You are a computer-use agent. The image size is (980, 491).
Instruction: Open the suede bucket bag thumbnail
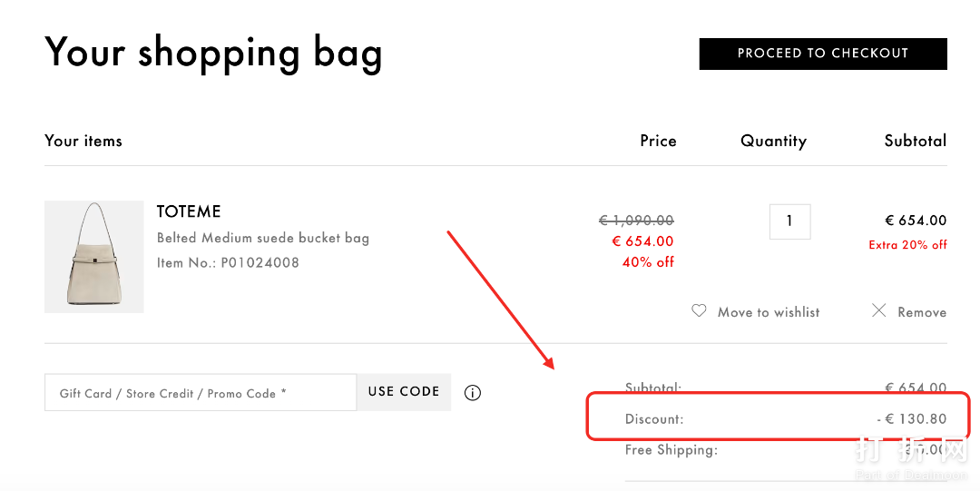(94, 257)
